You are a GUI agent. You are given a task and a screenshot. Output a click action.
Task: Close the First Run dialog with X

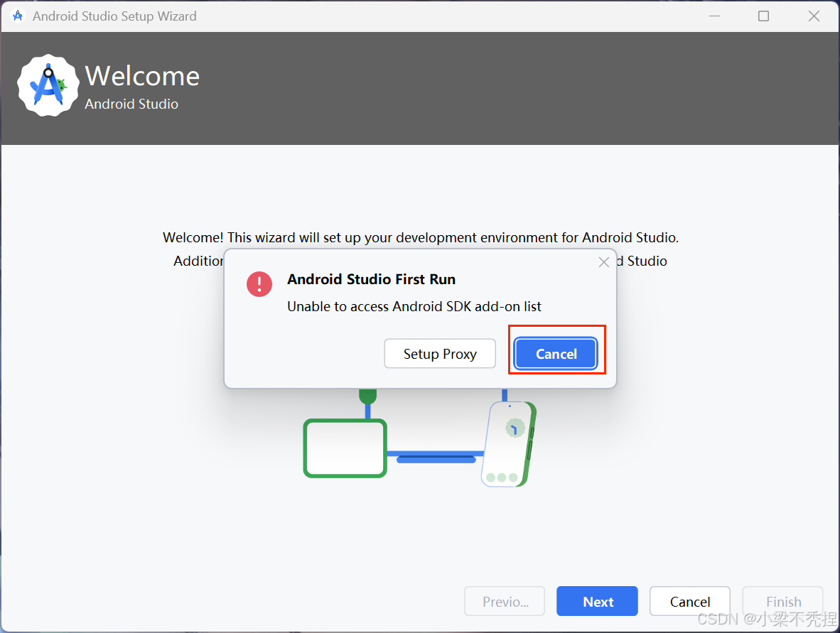pos(604,262)
